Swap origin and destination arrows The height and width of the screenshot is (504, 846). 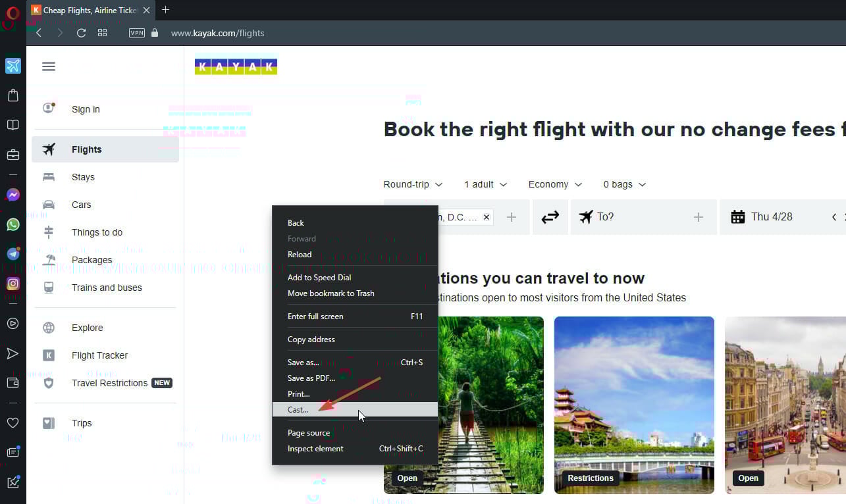coord(550,217)
